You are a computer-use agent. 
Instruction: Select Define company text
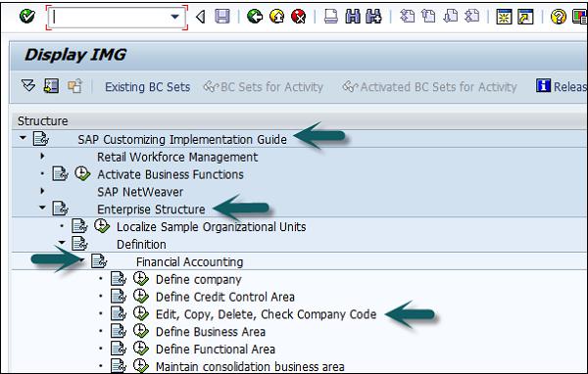pyautogui.click(x=198, y=280)
